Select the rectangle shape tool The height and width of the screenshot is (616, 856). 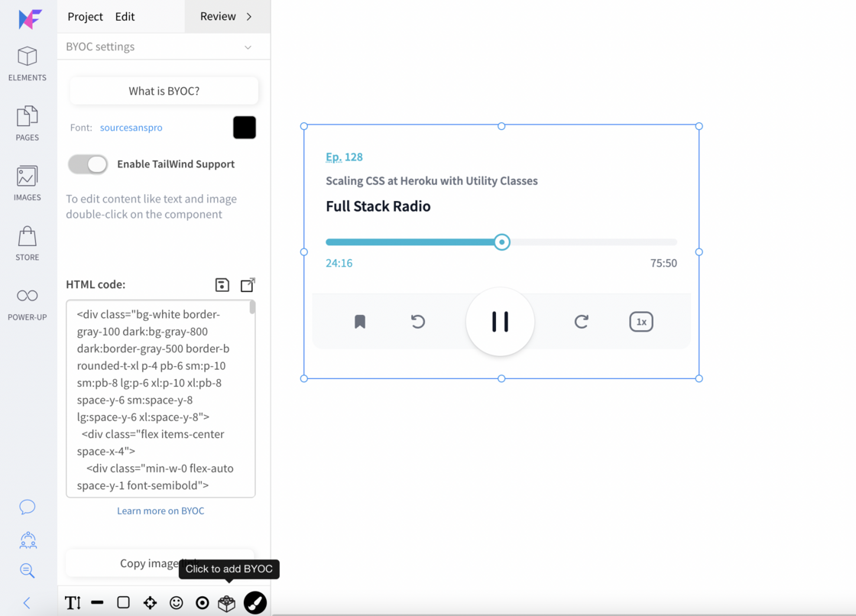124,603
